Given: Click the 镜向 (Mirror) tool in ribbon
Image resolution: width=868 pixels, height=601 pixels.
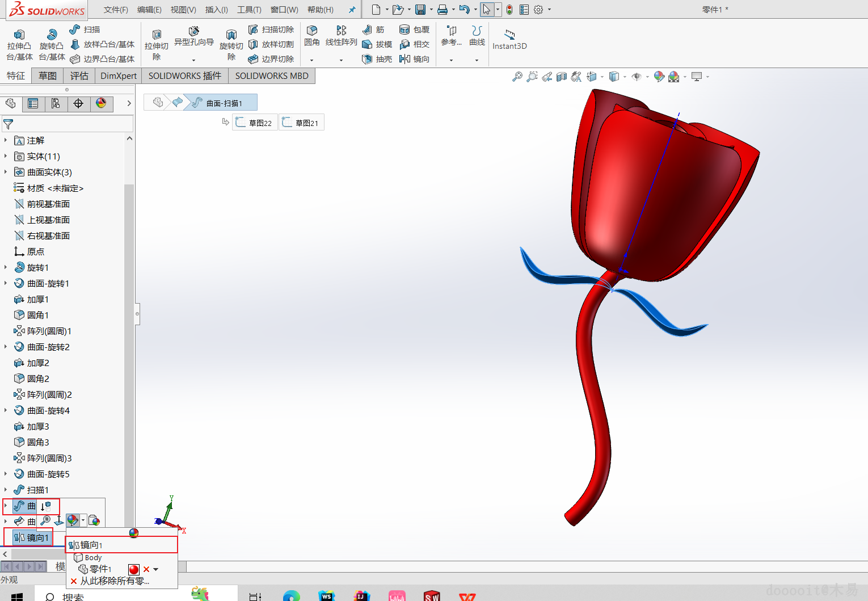Looking at the screenshot, I should point(414,59).
